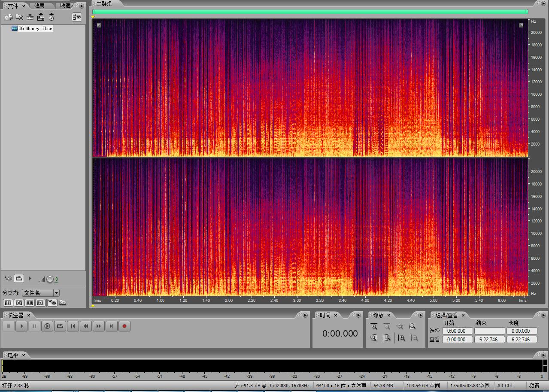Open the 选择/查看 panel options menu arrow
The width and height of the screenshot is (549, 392).
click(x=542, y=315)
